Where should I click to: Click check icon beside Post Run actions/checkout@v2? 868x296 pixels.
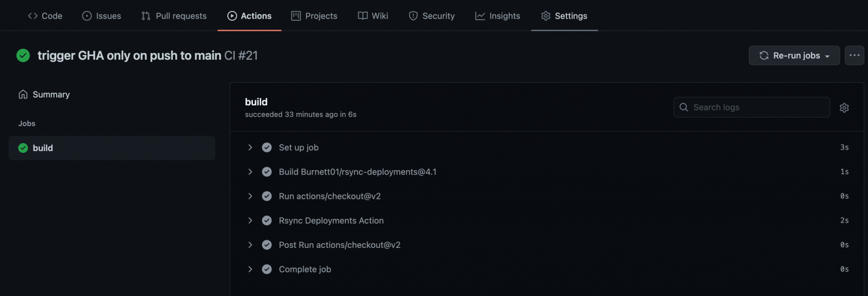267,245
